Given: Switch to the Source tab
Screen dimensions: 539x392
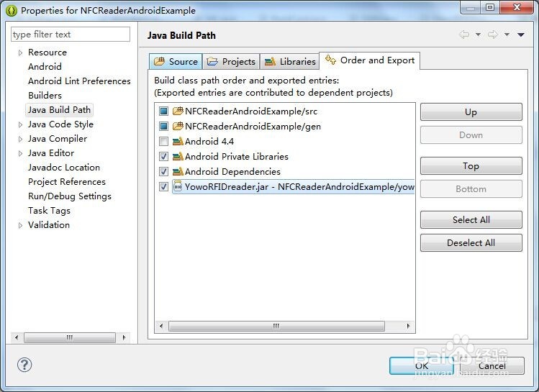Looking at the screenshot, I should (x=176, y=61).
